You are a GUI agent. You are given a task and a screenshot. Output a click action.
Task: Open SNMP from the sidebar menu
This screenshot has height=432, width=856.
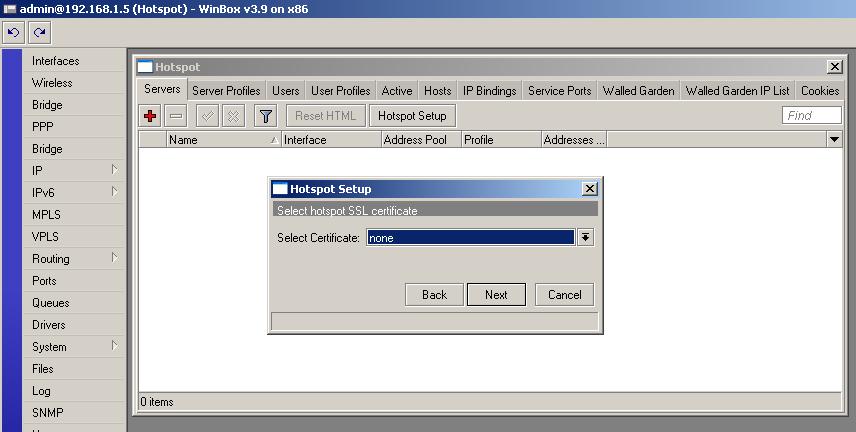[x=47, y=412]
